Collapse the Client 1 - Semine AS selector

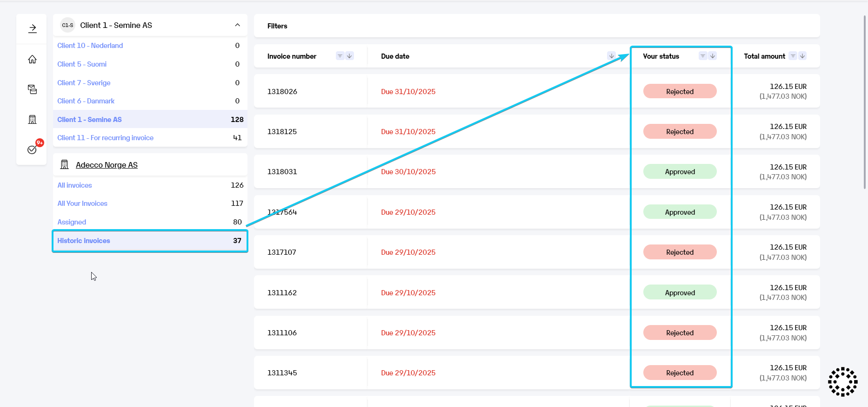tap(237, 25)
